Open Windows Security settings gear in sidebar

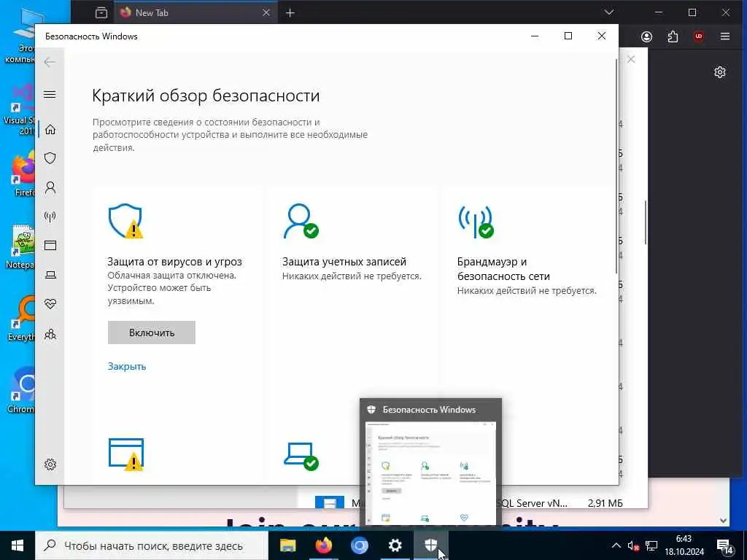click(50, 464)
